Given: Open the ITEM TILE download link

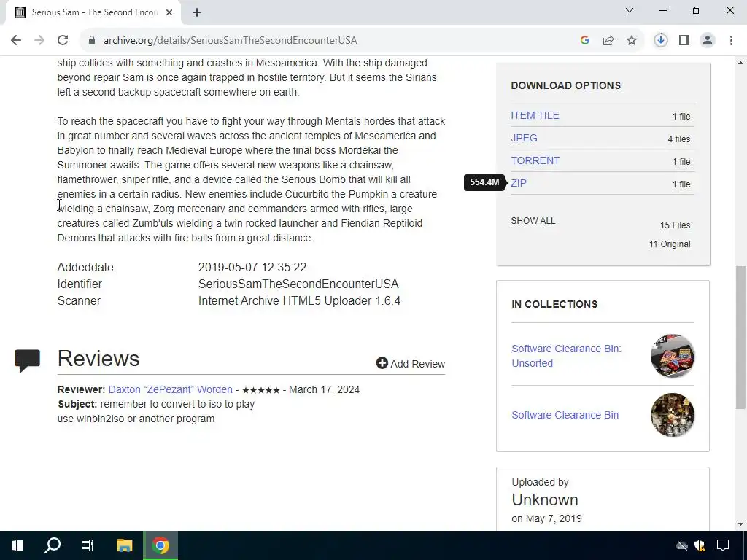Looking at the screenshot, I should click(535, 115).
